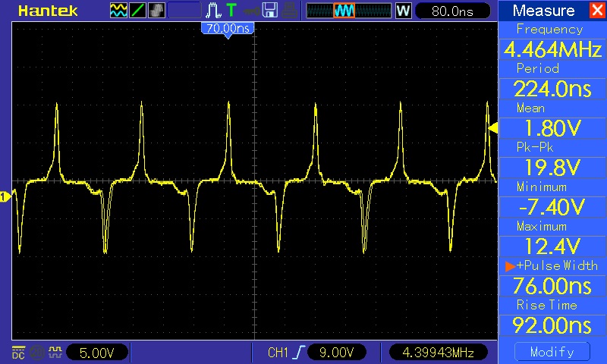Click the -7.40V minimum value

552,207
